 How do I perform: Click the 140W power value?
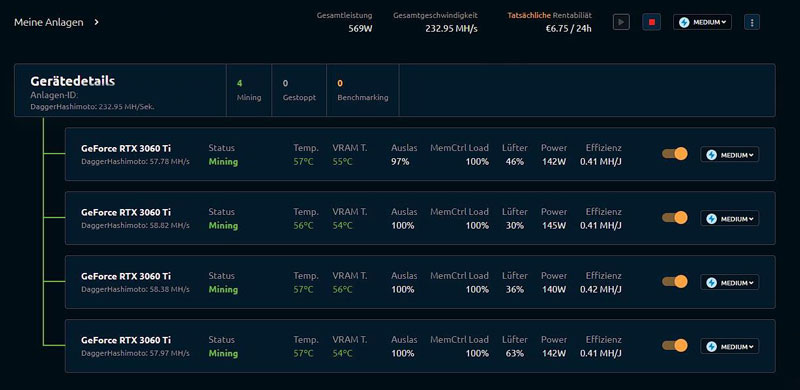tap(554, 289)
